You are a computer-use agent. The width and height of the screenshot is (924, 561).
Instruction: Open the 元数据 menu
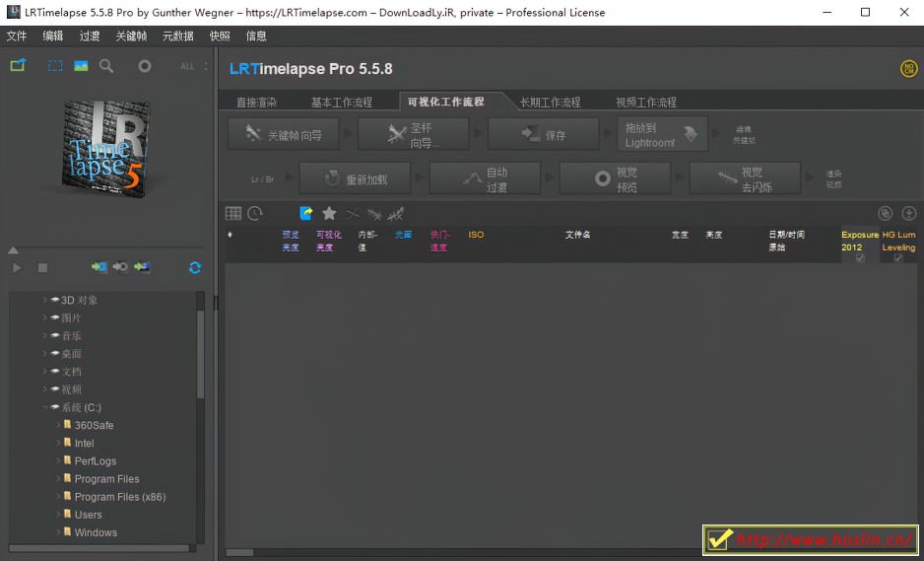(x=178, y=35)
